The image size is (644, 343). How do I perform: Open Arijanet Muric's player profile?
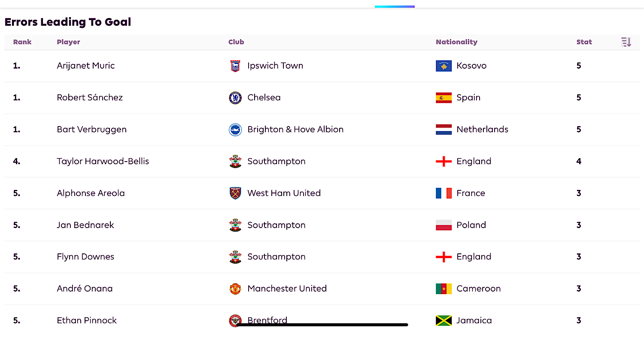(86, 66)
